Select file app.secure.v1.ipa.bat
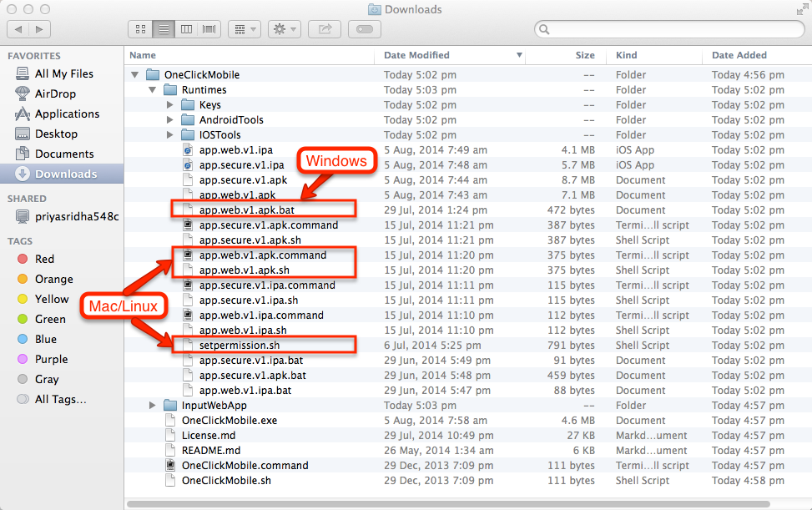Screen dimensions: 812x510 point(250,360)
